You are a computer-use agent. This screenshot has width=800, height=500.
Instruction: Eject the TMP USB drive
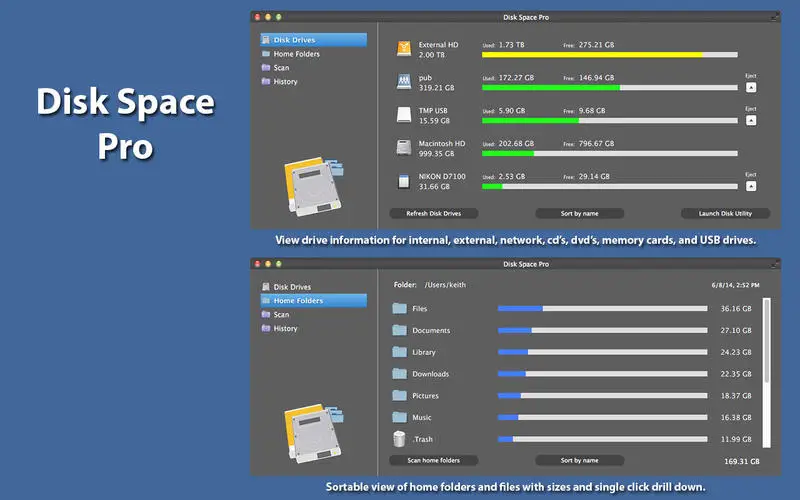(x=751, y=120)
